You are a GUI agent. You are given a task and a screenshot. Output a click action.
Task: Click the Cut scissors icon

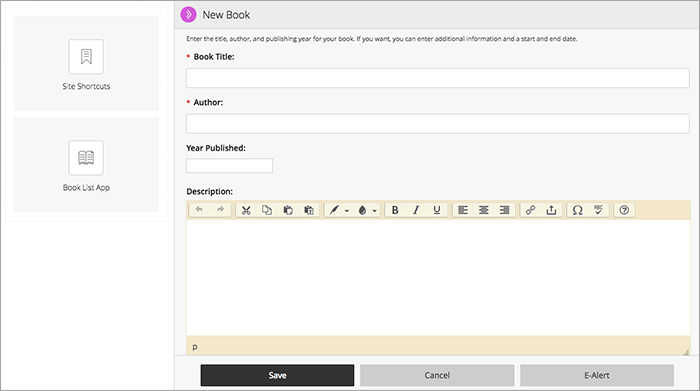tap(246, 210)
